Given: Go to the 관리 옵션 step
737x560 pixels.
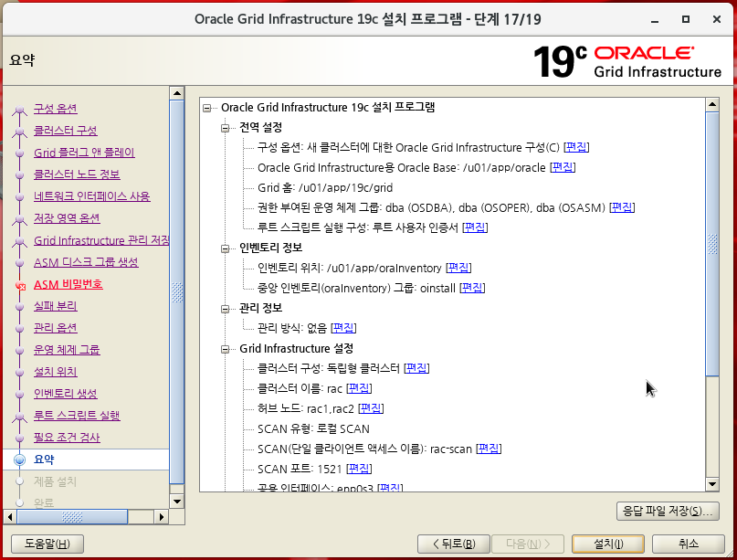Looking at the screenshot, I should [x=56, y=328].
